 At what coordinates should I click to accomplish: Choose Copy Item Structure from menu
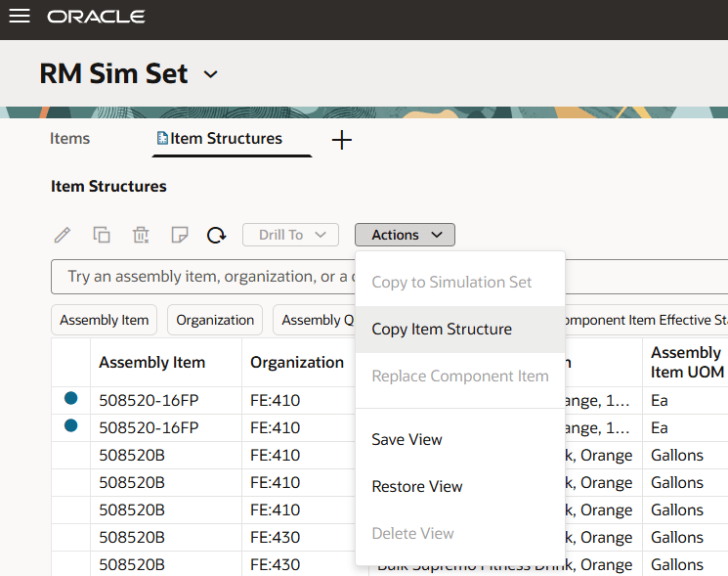pyautogui.click(x=442, y=330)
